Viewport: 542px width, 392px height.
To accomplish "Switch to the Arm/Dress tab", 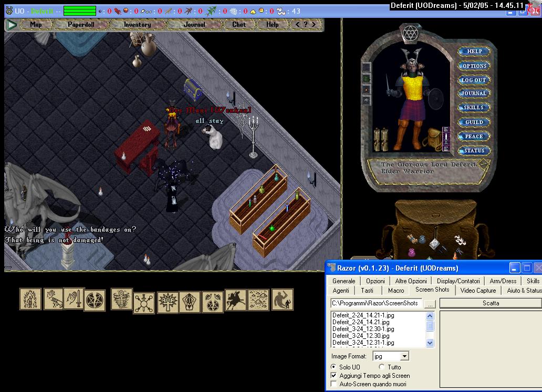I will [x=503, y=281].
